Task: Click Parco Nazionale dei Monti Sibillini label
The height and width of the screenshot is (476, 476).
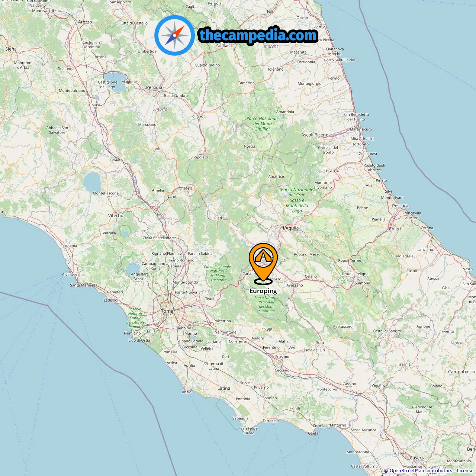Action: click(x=263, y=124)
